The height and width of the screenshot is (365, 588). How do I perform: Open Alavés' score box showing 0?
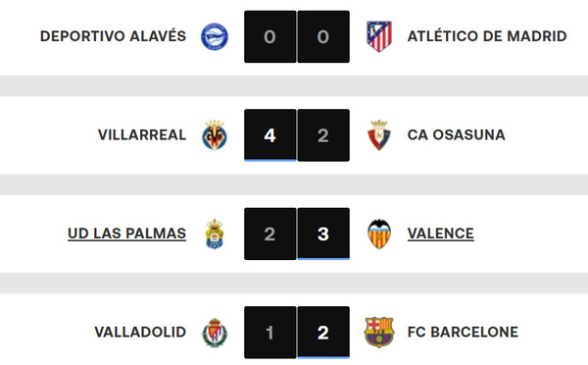tap(270, 36)
